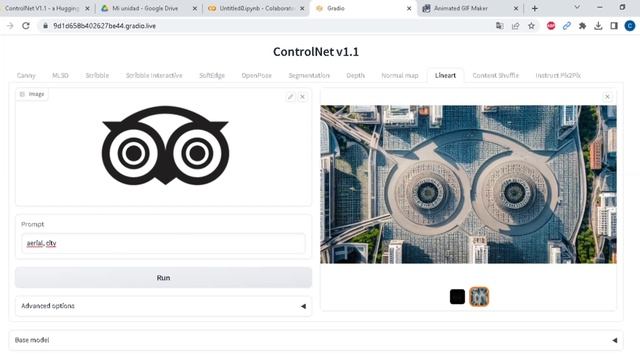Open the profile avatar C

[x=630, y=26]
